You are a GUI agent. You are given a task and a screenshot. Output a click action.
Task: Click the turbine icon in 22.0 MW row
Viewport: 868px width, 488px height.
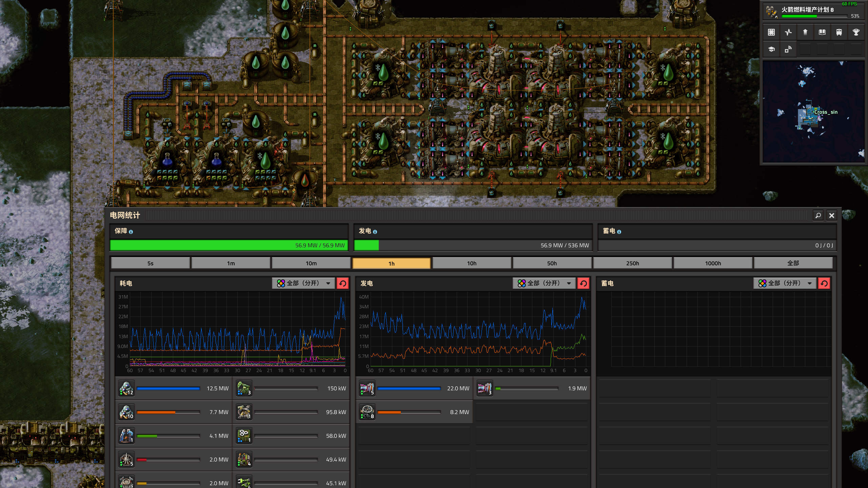367,388
